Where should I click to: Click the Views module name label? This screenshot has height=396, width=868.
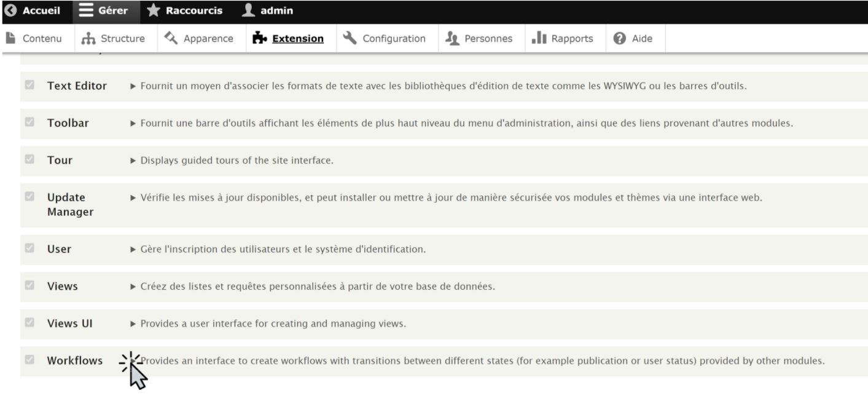[x=62, y=287]
